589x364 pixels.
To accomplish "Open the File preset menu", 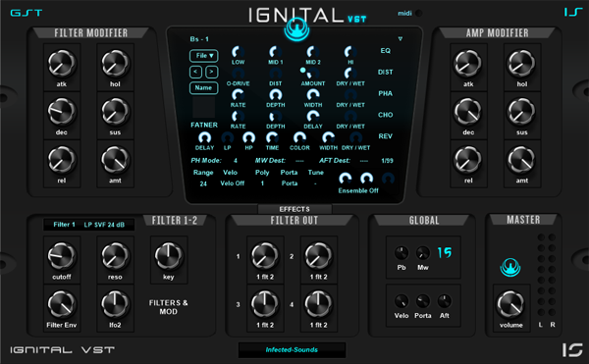I will tap(203, 56).
